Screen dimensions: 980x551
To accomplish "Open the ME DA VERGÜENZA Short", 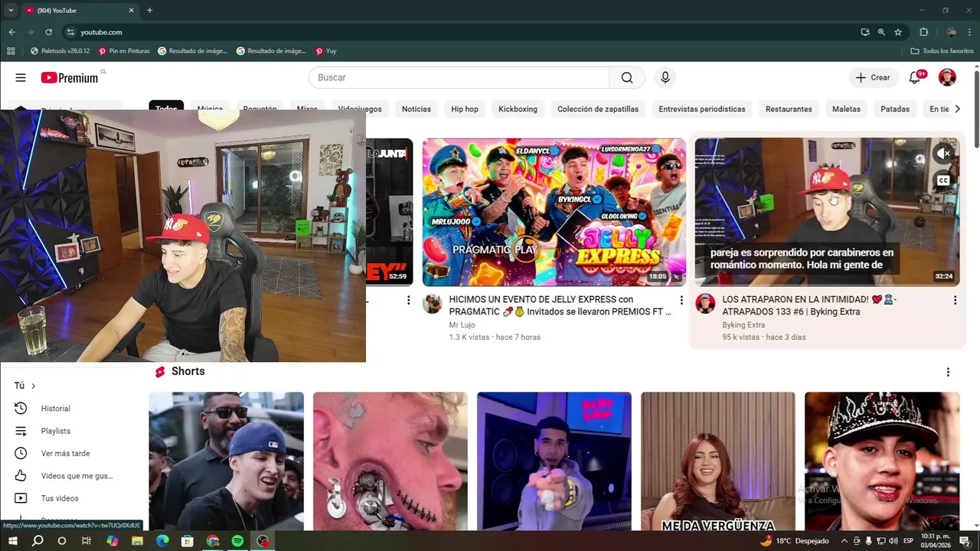I will (718, 461).
